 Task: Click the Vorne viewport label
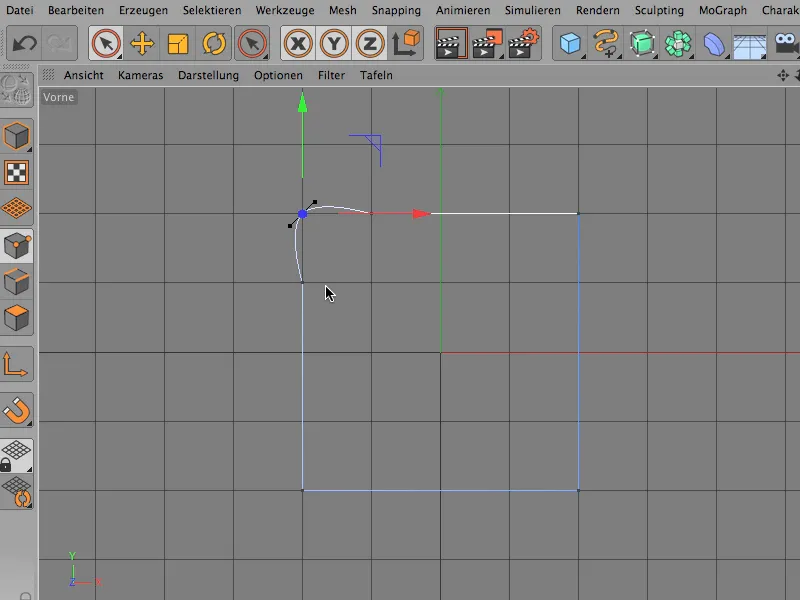coord(58,97)
